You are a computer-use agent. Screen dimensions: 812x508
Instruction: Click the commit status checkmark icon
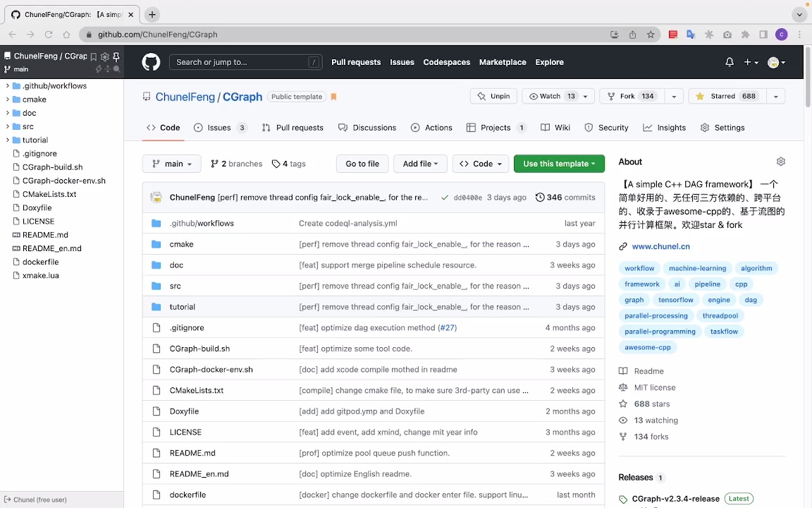click(x=444, y=198)
